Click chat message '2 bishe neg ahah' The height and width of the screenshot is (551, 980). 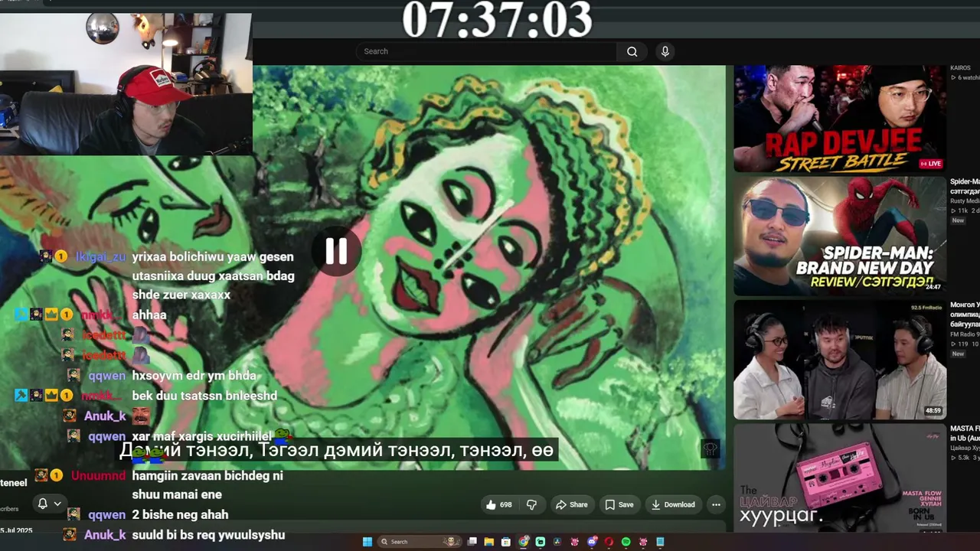[x=180, y=514]
